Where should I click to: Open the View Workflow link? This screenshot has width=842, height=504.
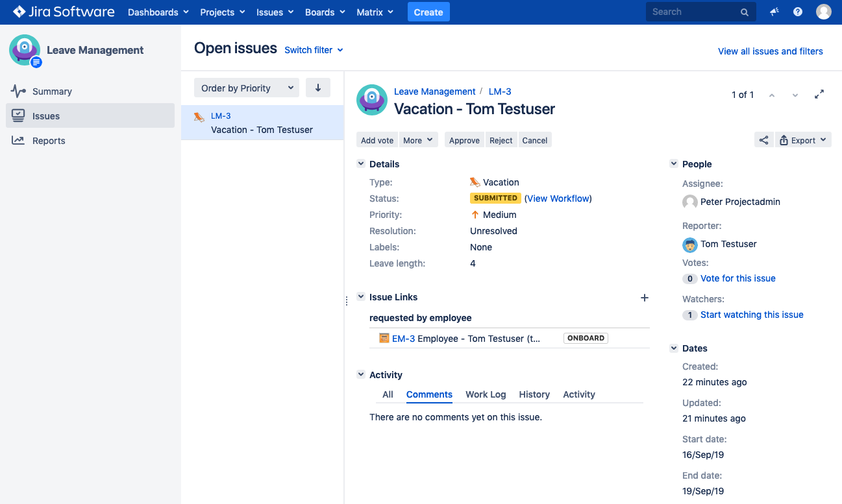[559, 198]
